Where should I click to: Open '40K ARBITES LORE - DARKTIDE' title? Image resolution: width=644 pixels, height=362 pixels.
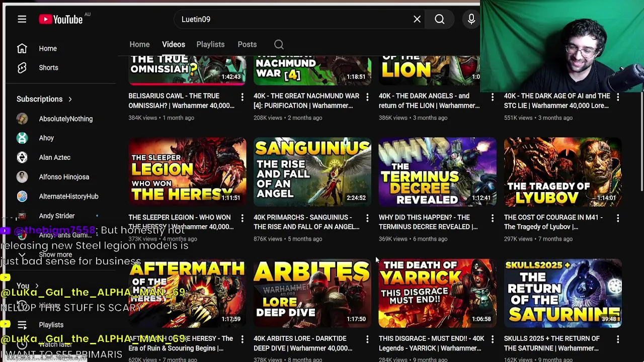point(303,343)
